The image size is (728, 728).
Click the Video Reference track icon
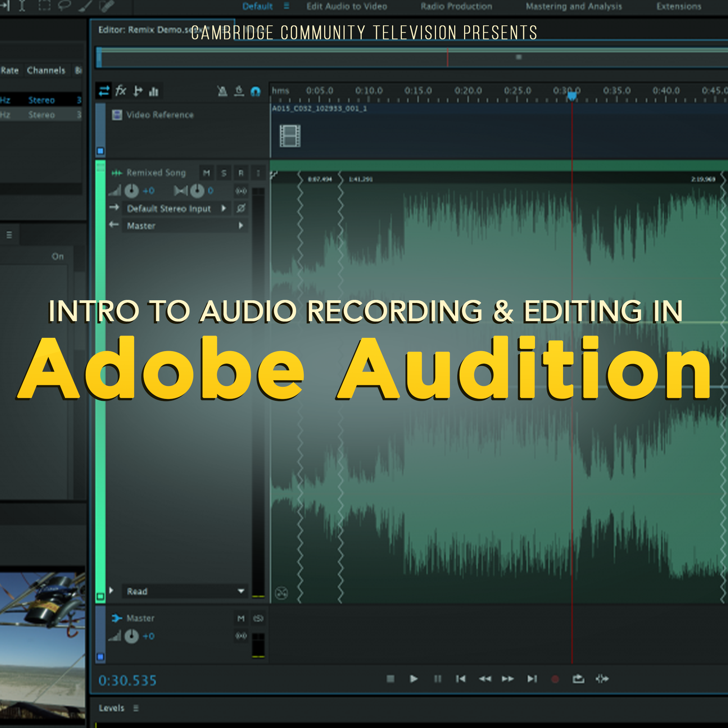[117, 115]
